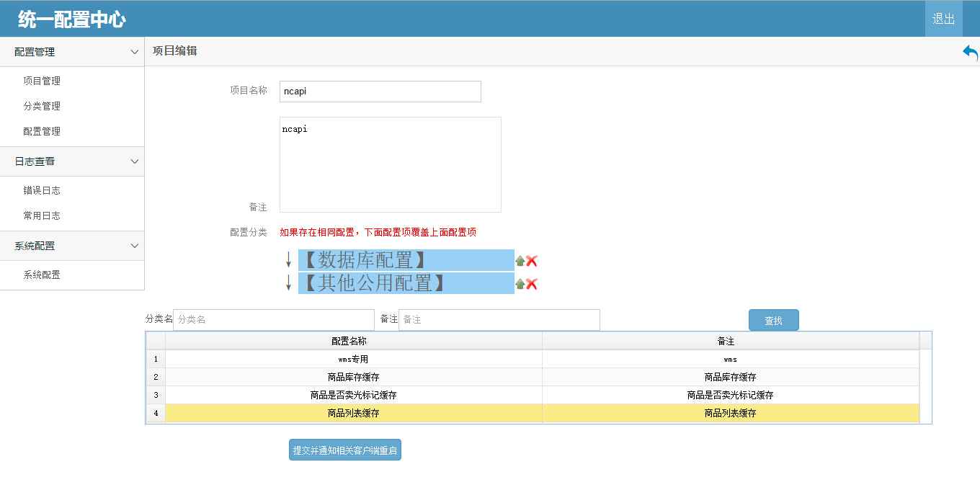Click the down arrow beside 其他公用配置

coord(289,283)
